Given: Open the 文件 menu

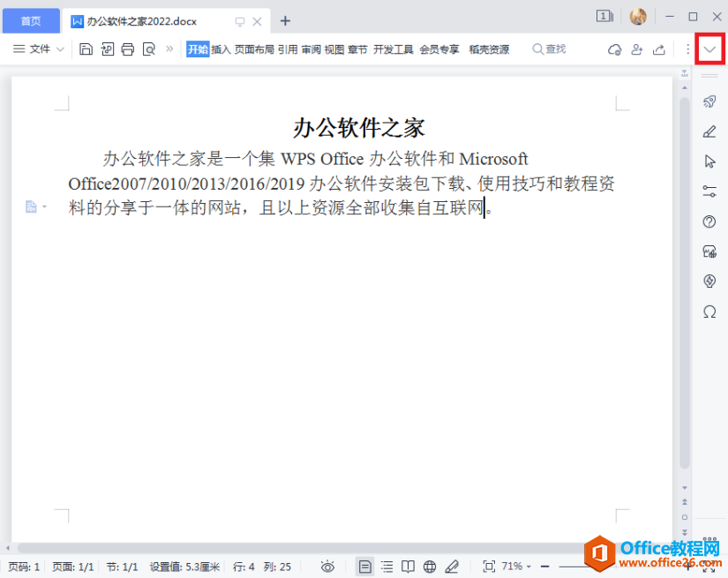Looking at the screenshot, I should coord(40,49).
